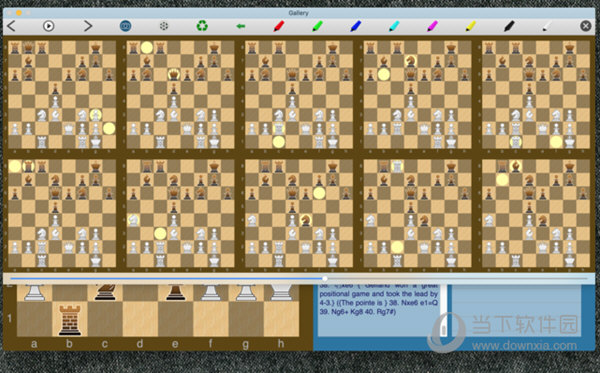
Task: Select the cyan marker pen
Action: coord(394,26)
